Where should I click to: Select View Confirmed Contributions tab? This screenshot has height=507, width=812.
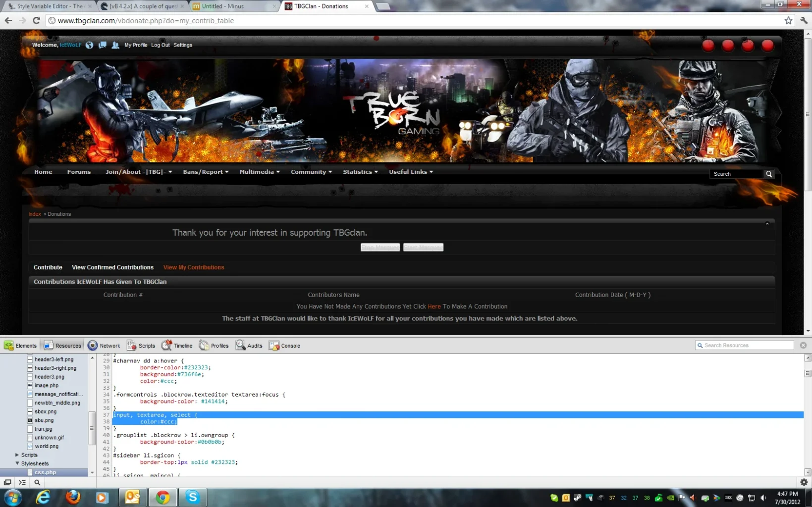[112, 267]
